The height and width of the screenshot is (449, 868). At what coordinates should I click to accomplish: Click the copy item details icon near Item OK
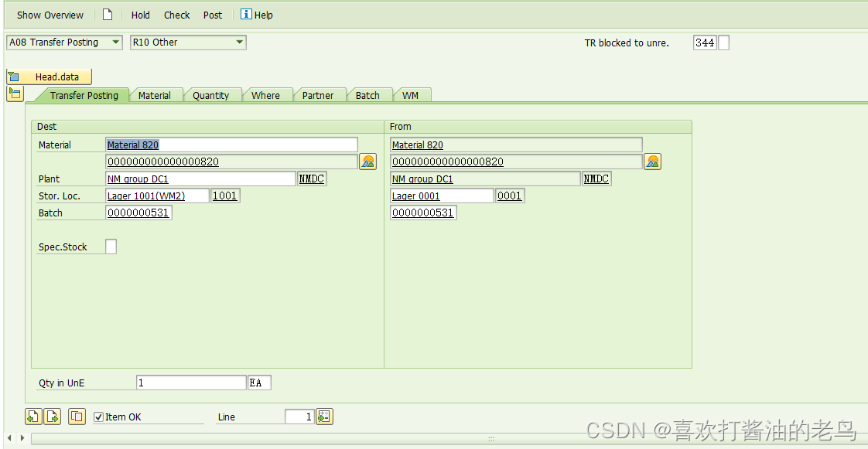[x=76, y=416]
